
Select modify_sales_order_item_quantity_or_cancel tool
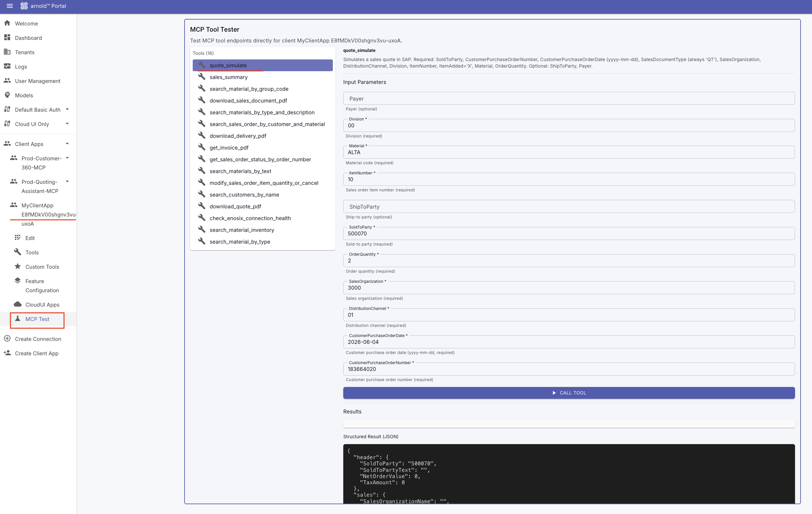pyautogui.click(x=262, y=183)
